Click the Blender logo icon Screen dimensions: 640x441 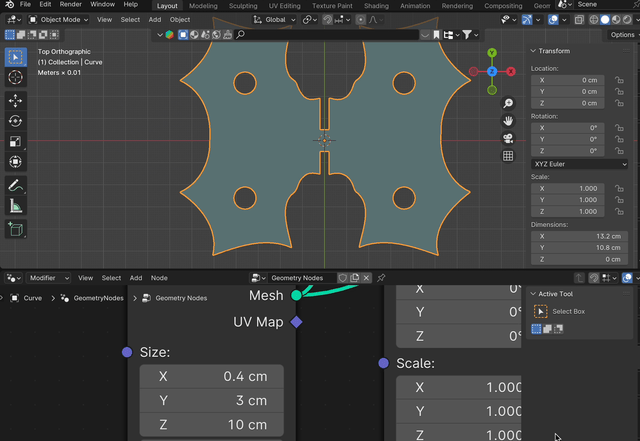point(9,4)
